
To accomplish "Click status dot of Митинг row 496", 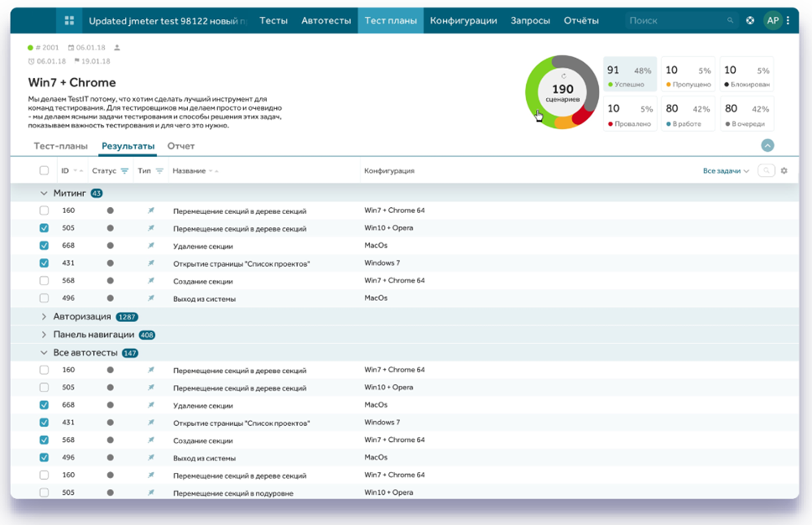I will 110,299.
